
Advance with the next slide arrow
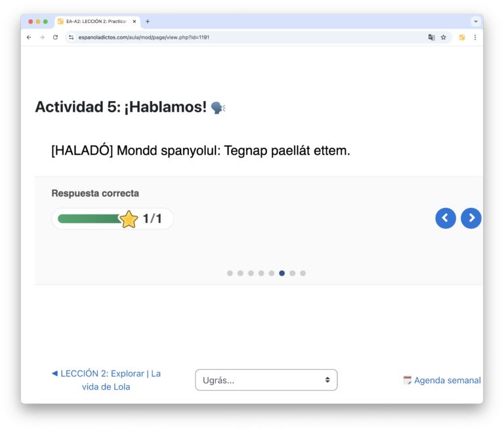[471, 218]
